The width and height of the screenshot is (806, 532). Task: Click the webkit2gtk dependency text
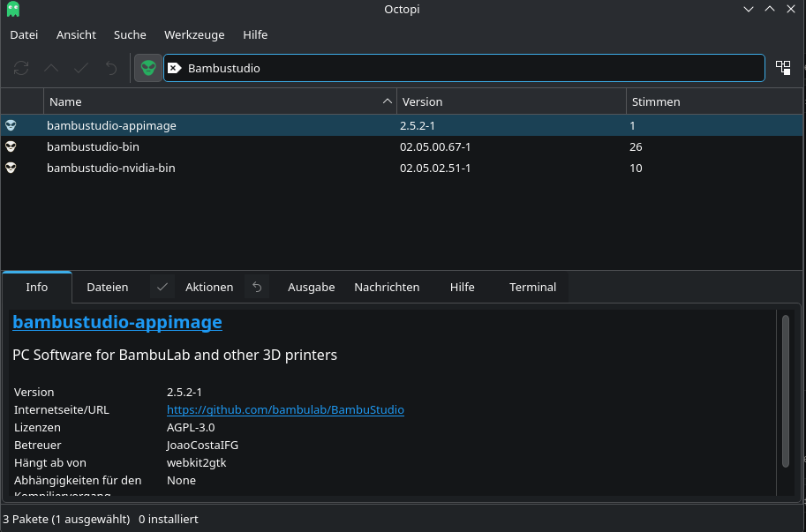point(196,462)
